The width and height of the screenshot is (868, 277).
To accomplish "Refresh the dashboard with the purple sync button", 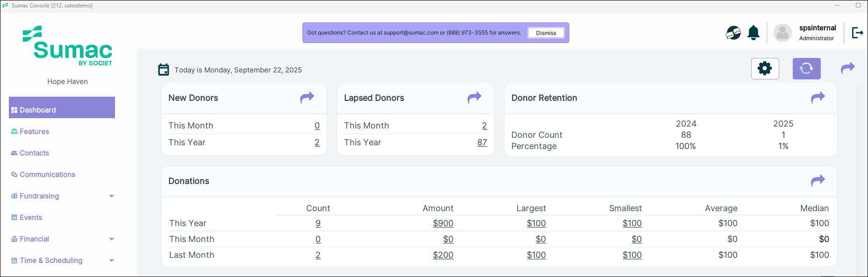I will tap(806, 69).
